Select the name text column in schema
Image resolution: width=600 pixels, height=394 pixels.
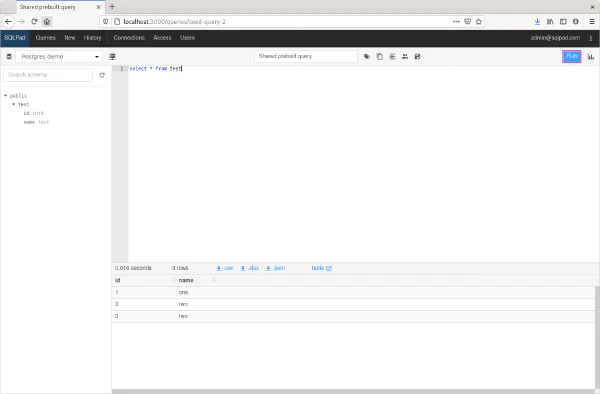click(36, 122)
